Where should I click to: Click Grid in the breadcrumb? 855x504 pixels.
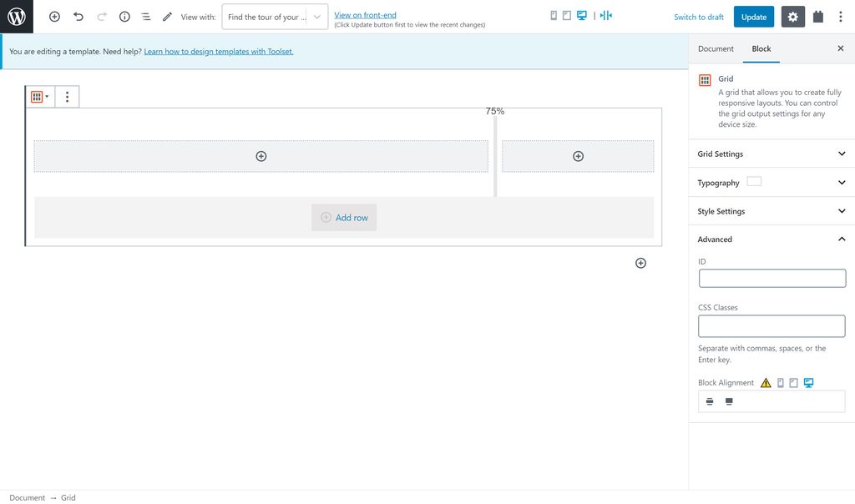(68, 497)
